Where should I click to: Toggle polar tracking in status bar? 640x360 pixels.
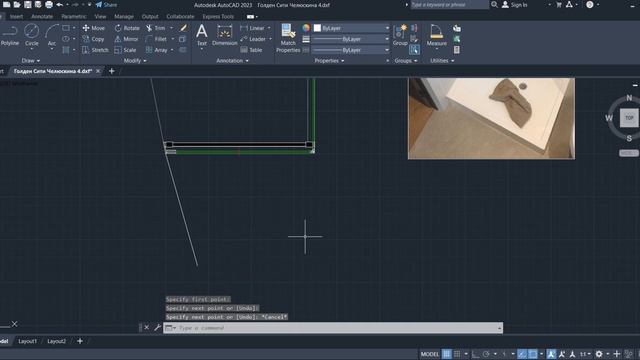click(486, 354)
